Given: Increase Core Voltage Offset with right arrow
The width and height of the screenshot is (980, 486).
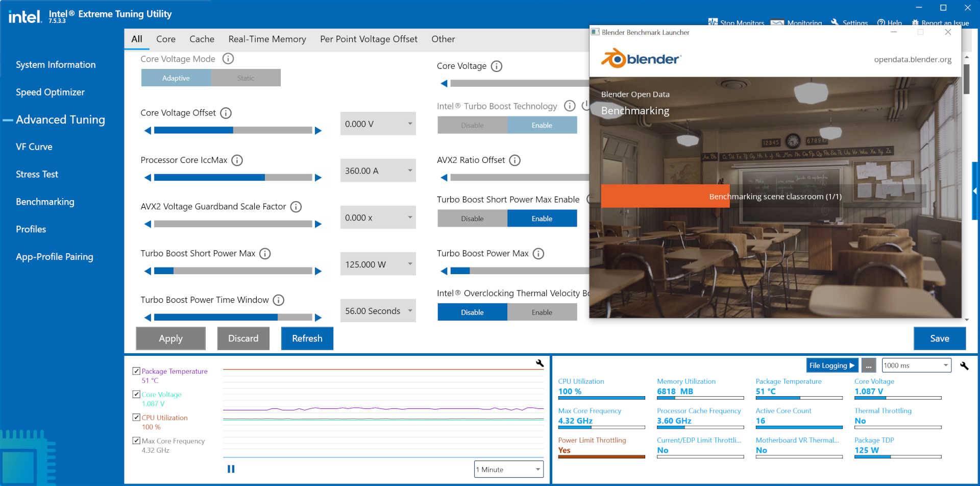Looking at the screenshot, I should [318, 131].
